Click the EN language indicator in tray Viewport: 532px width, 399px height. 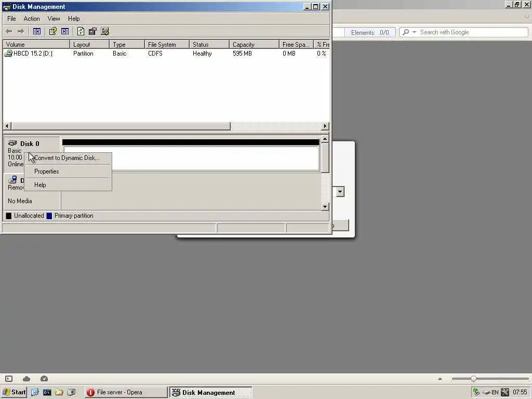pos(495,393)
